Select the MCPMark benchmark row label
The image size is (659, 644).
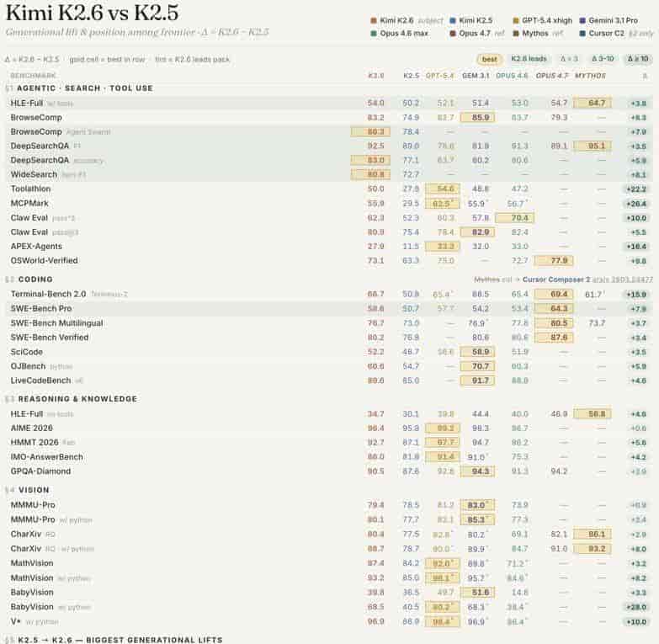29,204
